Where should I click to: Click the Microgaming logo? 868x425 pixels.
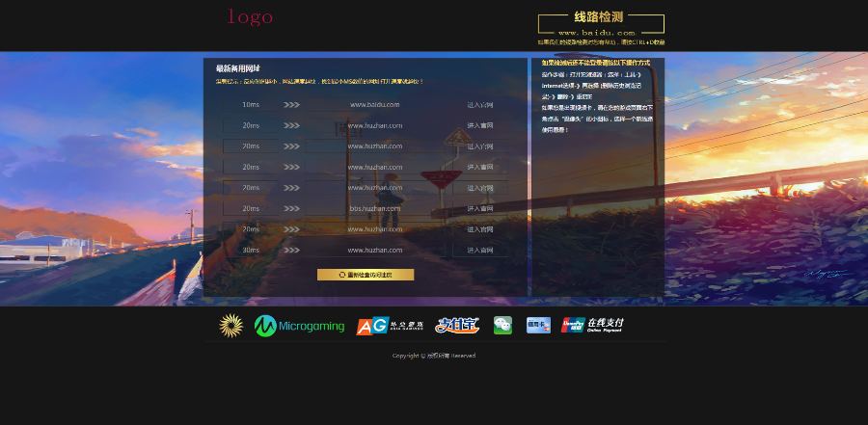[299, 326]
